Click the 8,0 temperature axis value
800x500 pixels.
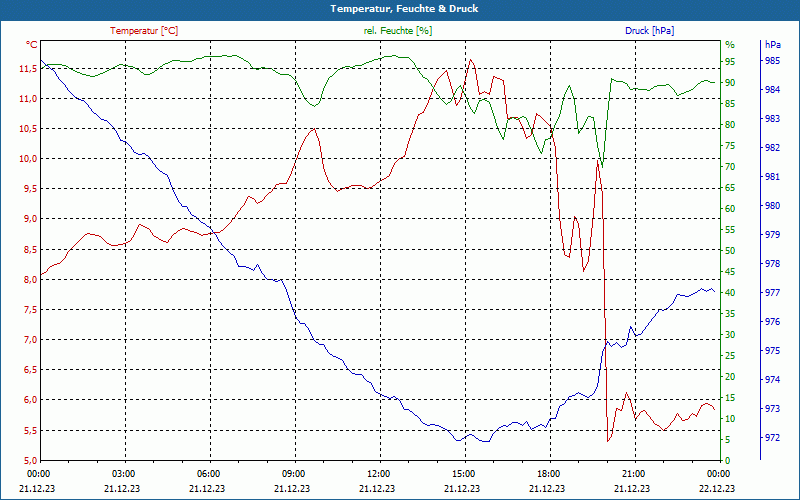pyautogui.click(x=30, y=280)
